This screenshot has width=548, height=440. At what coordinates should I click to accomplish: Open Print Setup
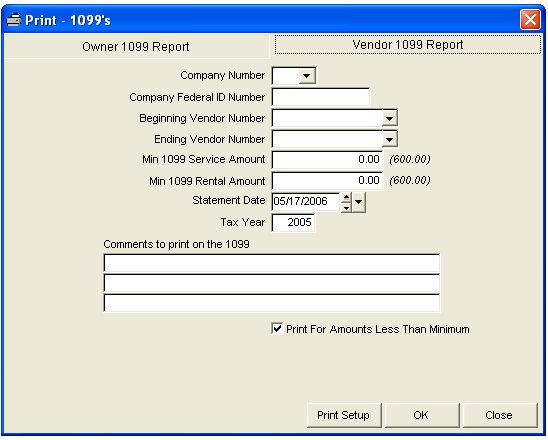pos(344,415)
